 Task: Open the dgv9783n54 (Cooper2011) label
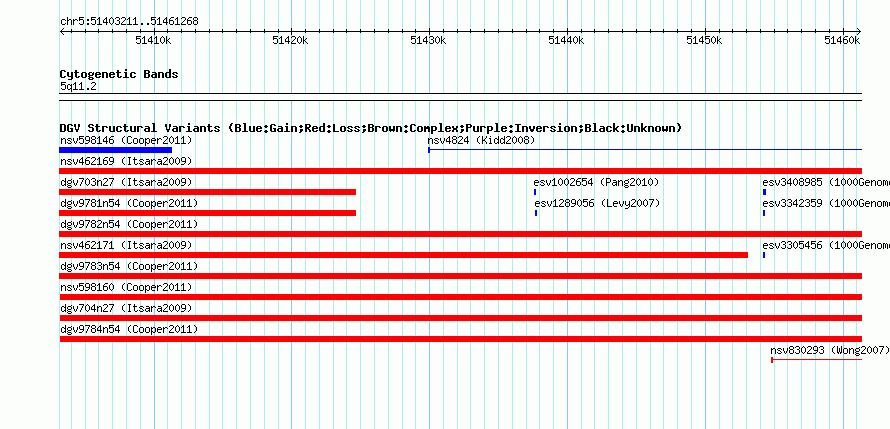coord(129,266)
